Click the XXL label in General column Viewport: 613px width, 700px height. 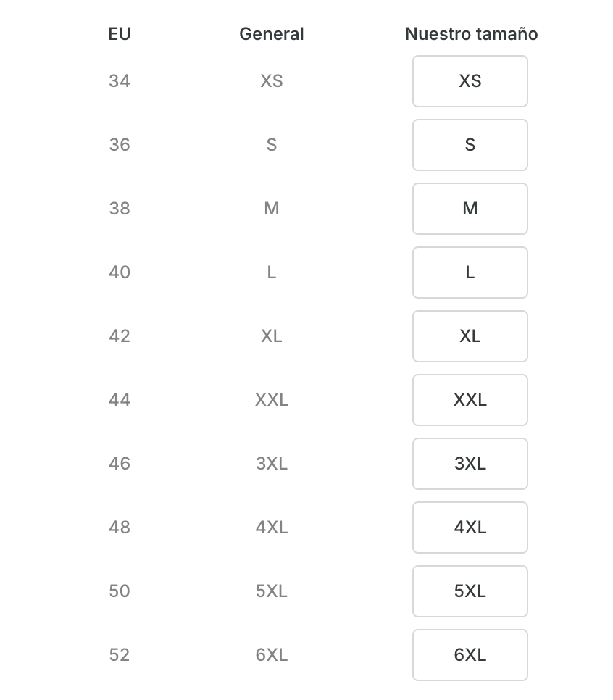point(272,400)
